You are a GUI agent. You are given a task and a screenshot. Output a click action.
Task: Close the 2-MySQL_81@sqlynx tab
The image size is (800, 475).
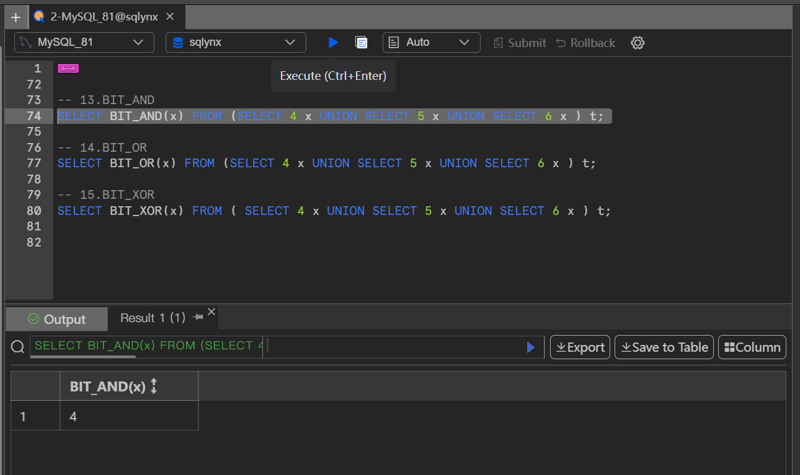coord(170,17)
